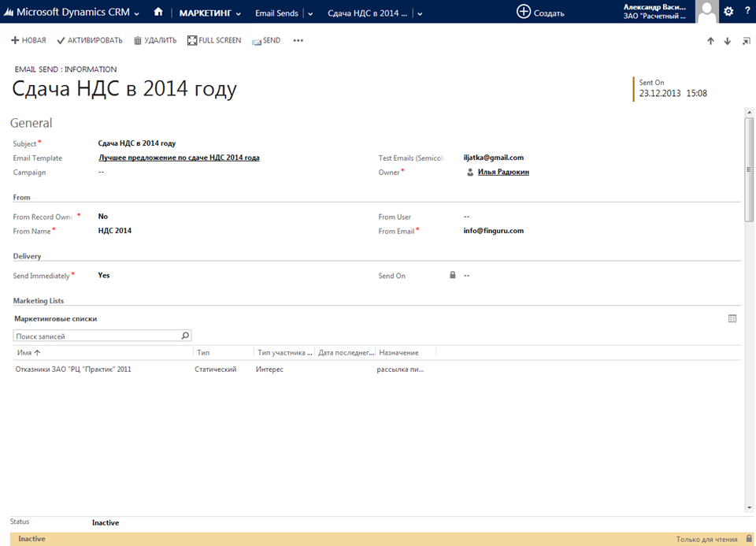Click the Создать plus icon
The height and width of the screenshot is (546, 756).
[x=524, y=12]
